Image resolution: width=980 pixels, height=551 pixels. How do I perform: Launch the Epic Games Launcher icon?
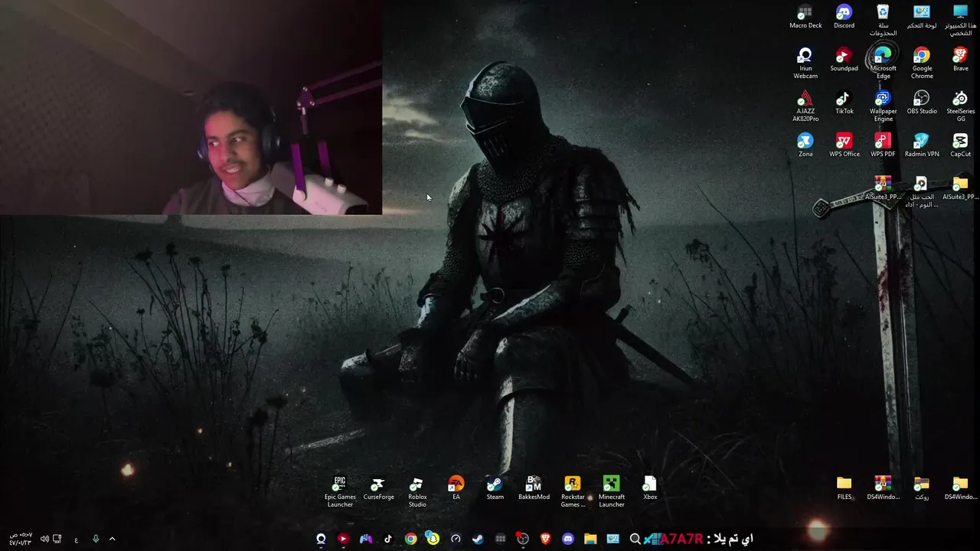point(340,492)
